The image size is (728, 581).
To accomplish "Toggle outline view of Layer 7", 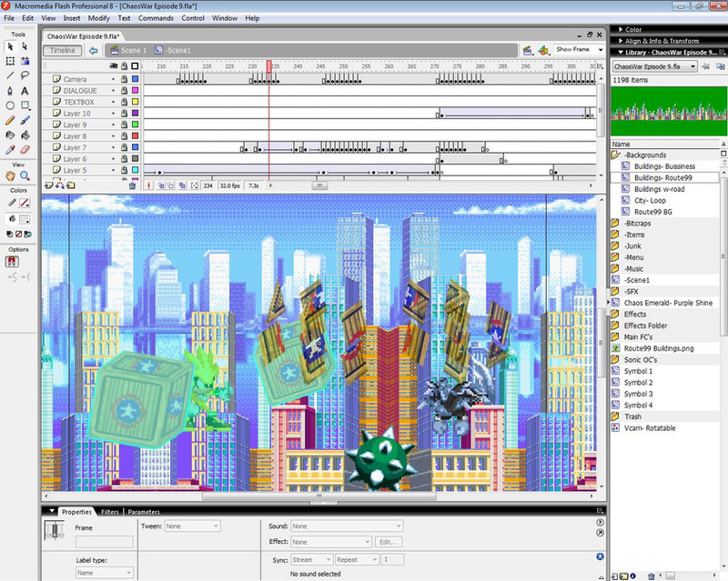I will click(135, 147).
